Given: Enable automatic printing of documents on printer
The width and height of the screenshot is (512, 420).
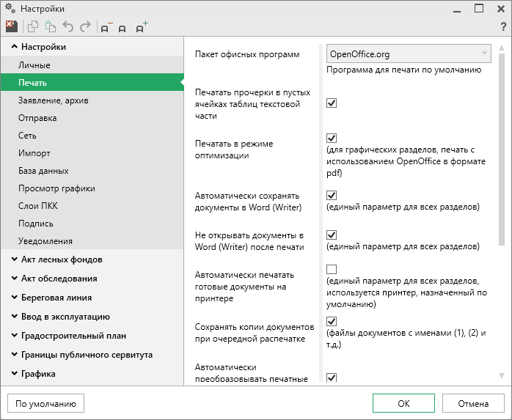Looking at the screenshot, I should pos(332,269).
